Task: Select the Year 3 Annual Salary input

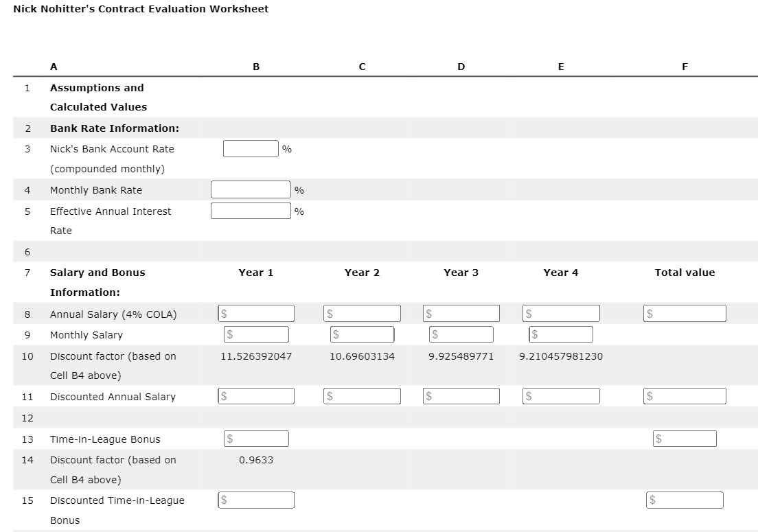Action: (x=461, y=312)
